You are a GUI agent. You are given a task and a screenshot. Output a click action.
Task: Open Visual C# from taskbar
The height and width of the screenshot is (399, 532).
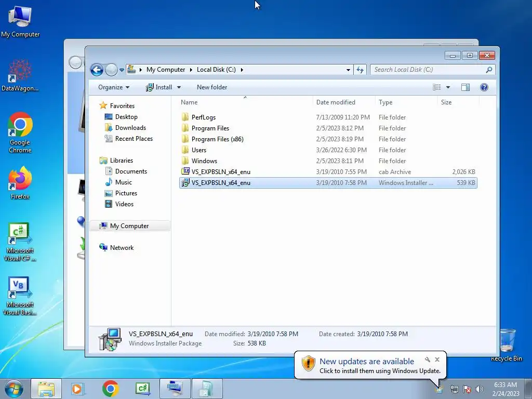(142, 389)
